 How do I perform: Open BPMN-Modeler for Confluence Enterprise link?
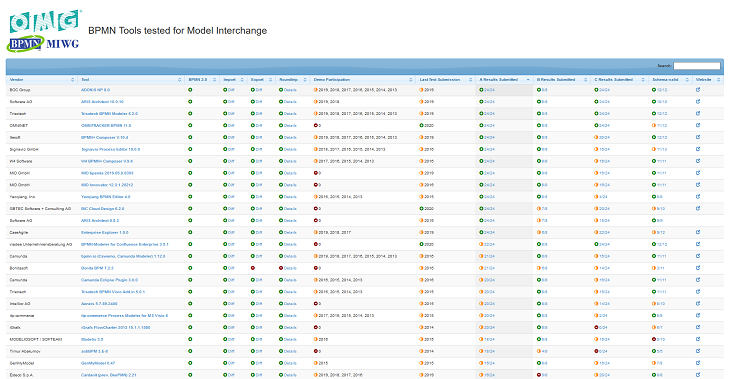[125, 244]
